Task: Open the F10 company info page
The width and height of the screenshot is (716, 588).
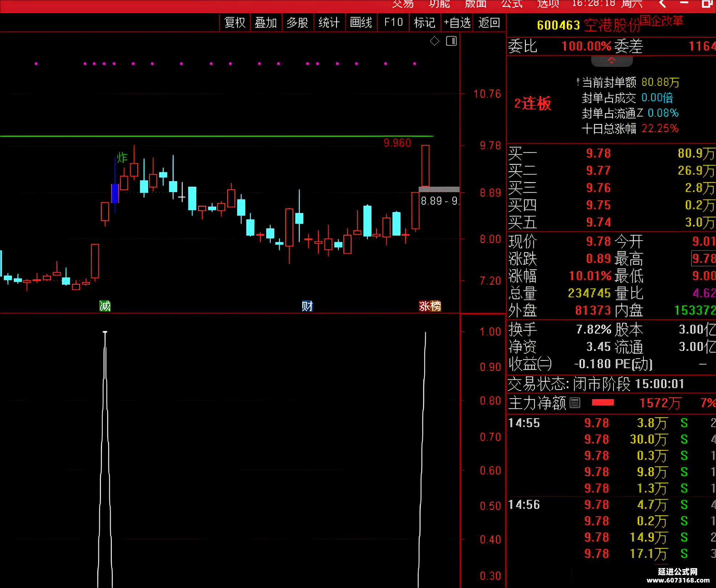Action: [394, 23]
